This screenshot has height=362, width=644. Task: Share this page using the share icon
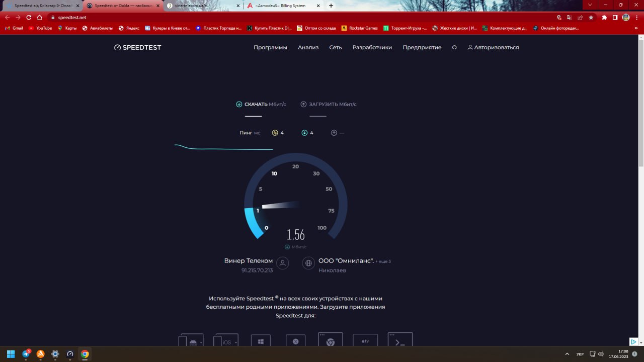580,17
